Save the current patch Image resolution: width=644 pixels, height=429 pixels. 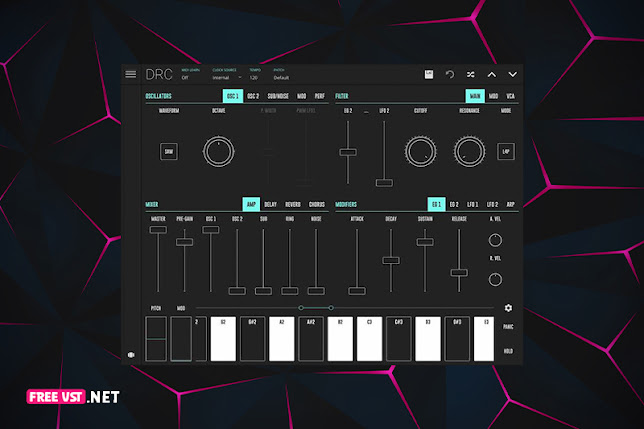coord(428,74)
